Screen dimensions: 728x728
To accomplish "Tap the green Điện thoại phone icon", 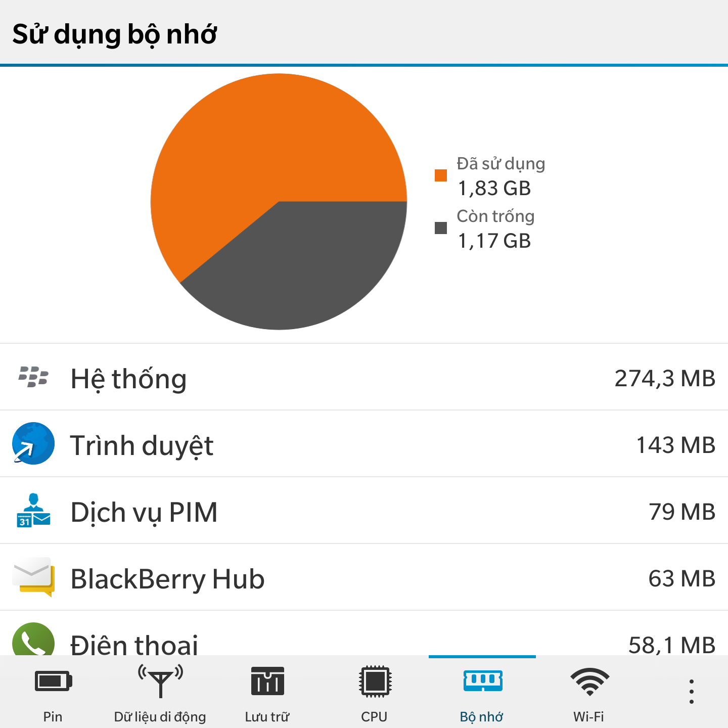I will [x=33, y=639].
